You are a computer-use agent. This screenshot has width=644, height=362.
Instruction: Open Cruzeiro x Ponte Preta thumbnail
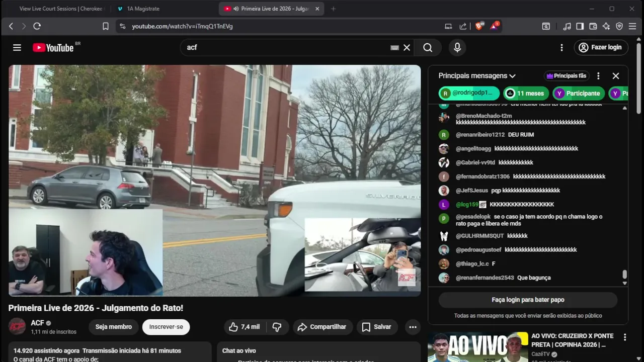click(477, 347)
